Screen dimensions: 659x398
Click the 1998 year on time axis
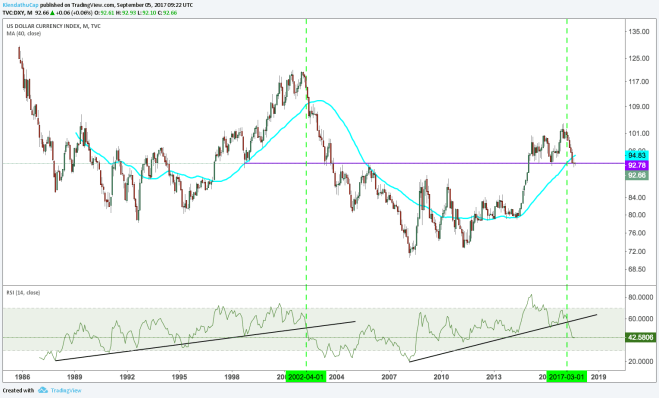[232, 377]
